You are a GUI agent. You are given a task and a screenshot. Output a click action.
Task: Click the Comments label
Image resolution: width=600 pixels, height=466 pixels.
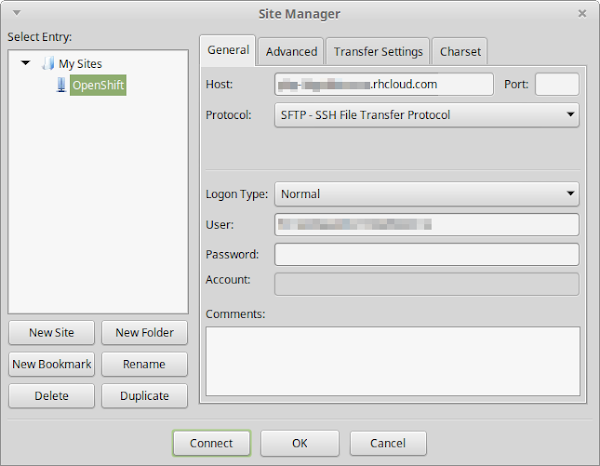click(235, 314)
